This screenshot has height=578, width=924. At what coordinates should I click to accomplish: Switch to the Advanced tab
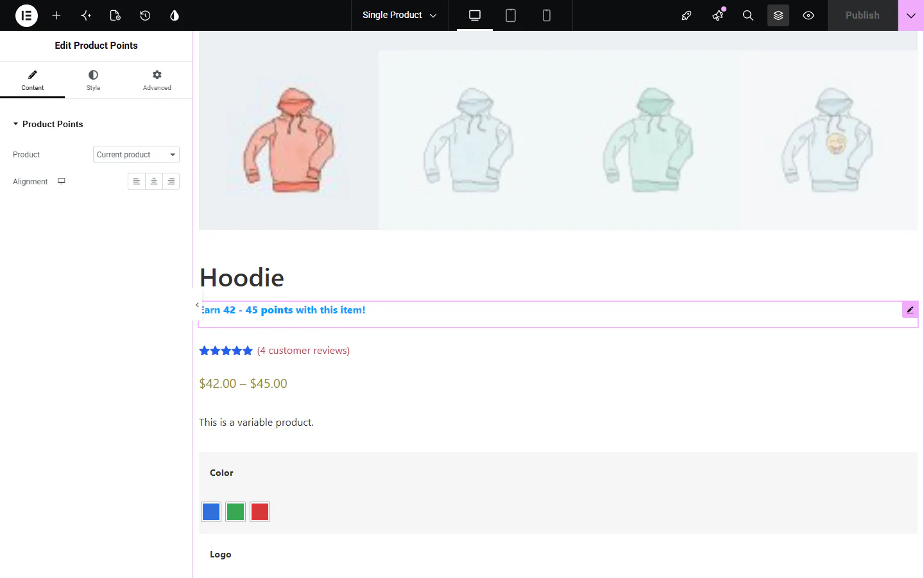pos(157,80)
